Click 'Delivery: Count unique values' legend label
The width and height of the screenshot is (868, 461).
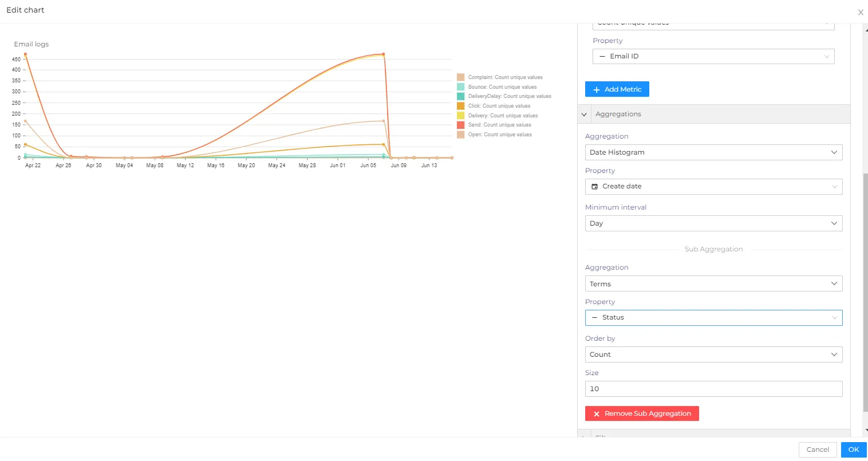503,116
